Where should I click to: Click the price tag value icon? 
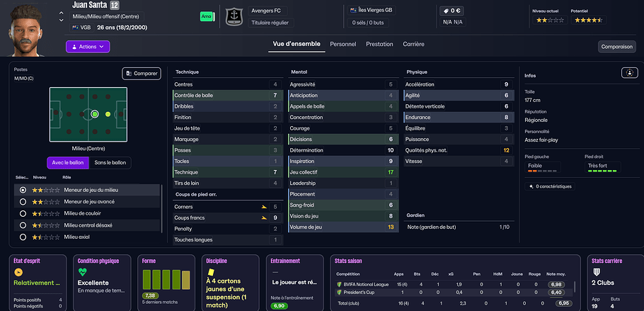pos(445,11)
